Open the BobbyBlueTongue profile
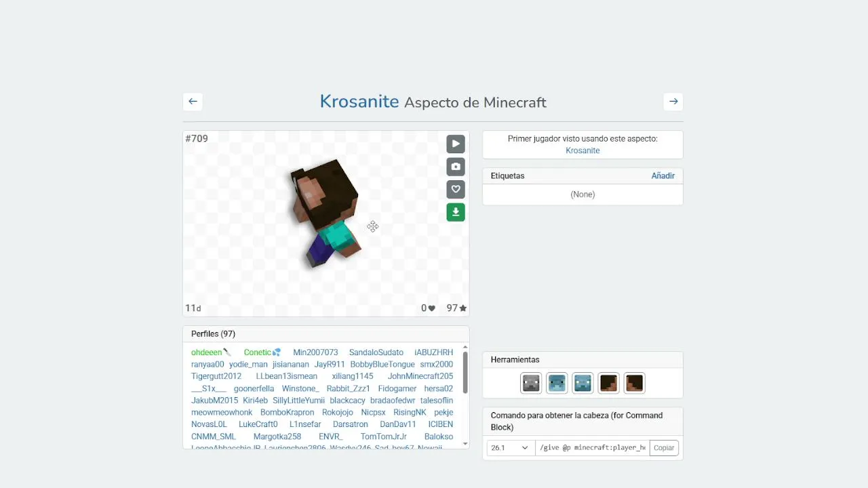This screenshot has height=488, width=868. [x=382, y=365]
